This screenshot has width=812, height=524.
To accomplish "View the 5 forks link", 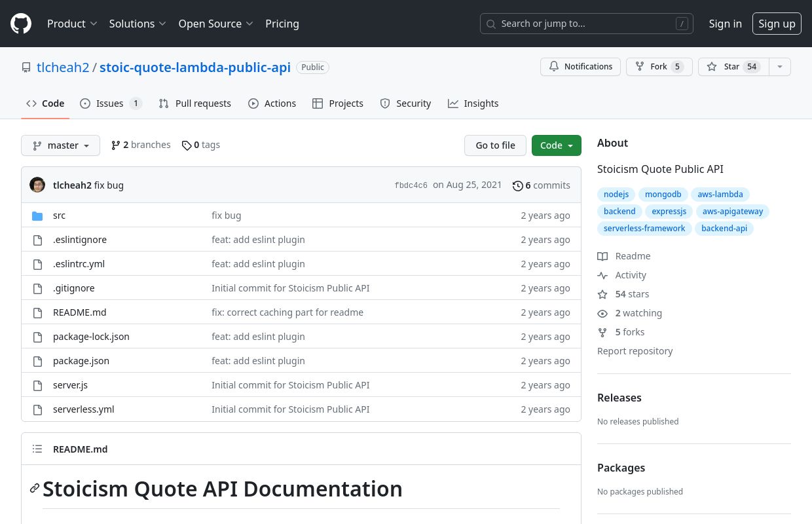I will (621, 332).
